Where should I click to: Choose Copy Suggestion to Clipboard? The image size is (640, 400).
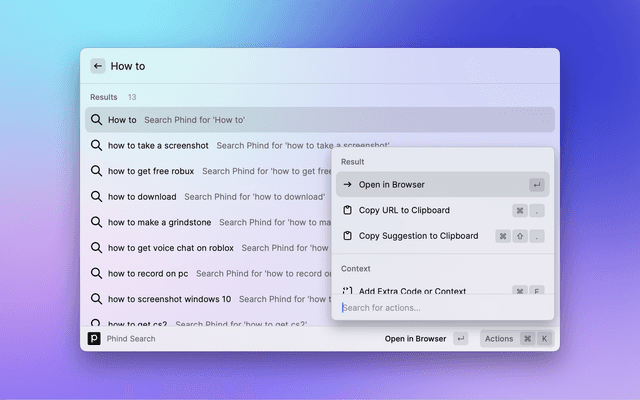(x=442, y=236)
